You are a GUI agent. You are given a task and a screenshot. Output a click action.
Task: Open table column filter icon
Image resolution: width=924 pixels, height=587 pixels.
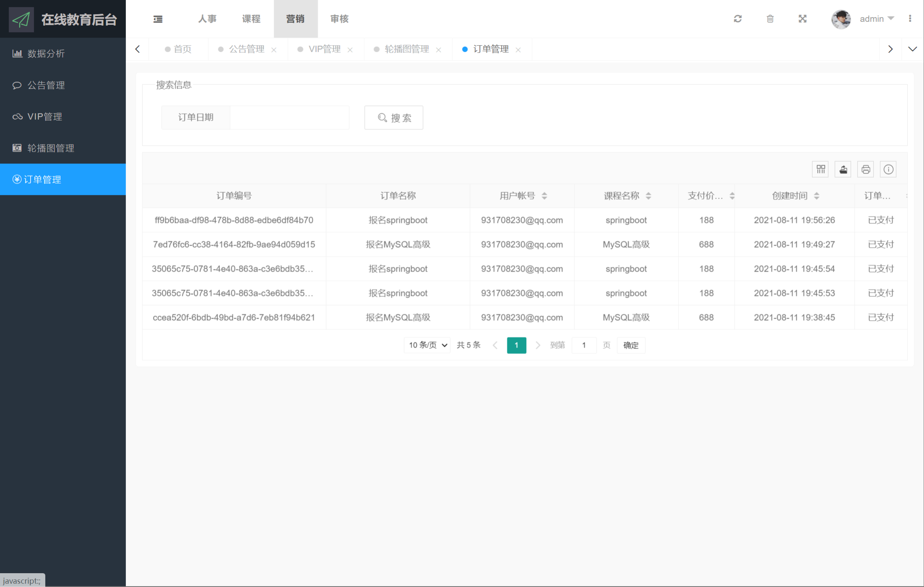[x=820, y=170]
